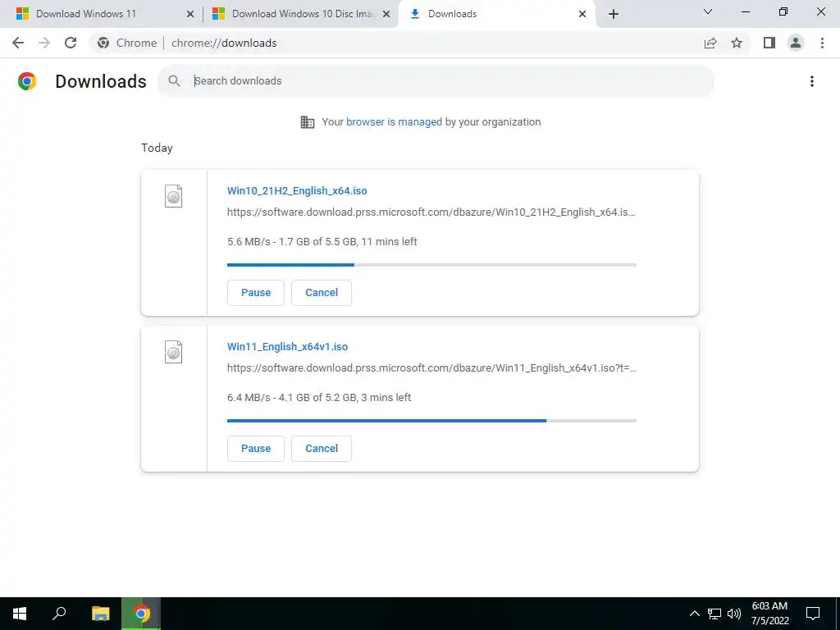
Task: Click the Win11 ISO file icon
Action: [x=173, y=352]
